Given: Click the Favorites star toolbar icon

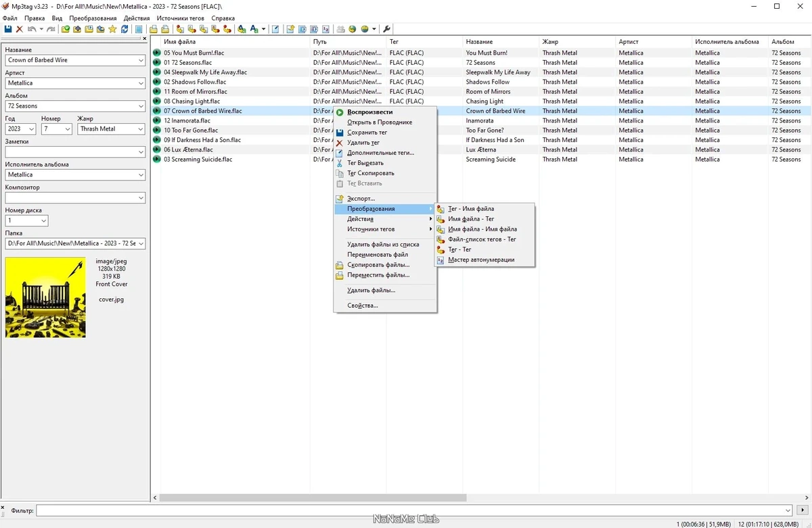Looking at the screenshot, I should tap(112, 29).
